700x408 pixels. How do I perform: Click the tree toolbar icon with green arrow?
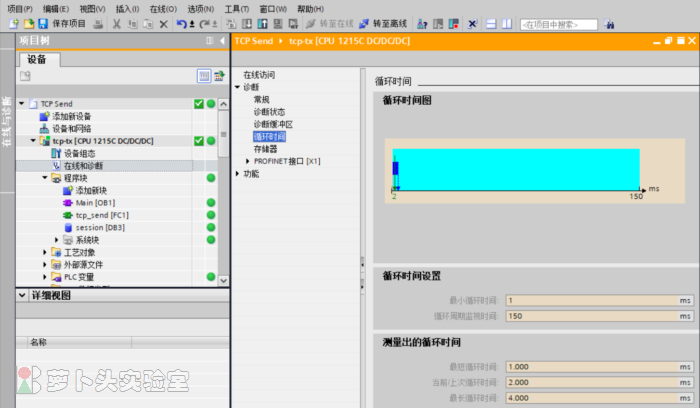pos(219,76)
